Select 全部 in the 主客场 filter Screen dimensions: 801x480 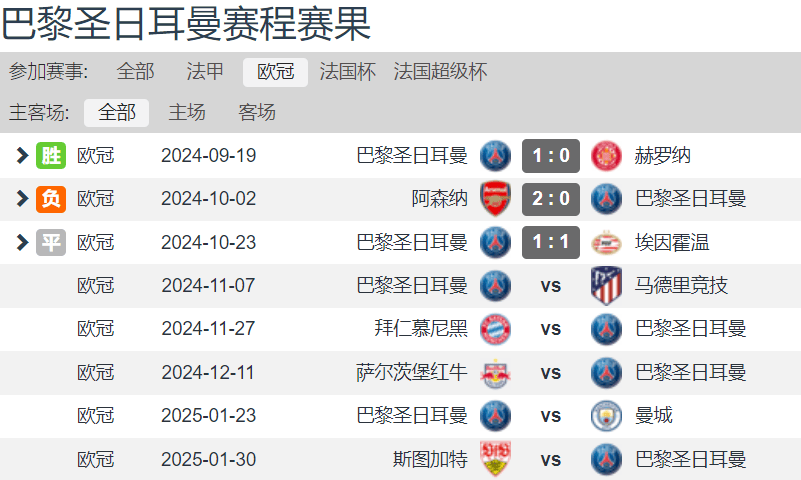point(116,112)
